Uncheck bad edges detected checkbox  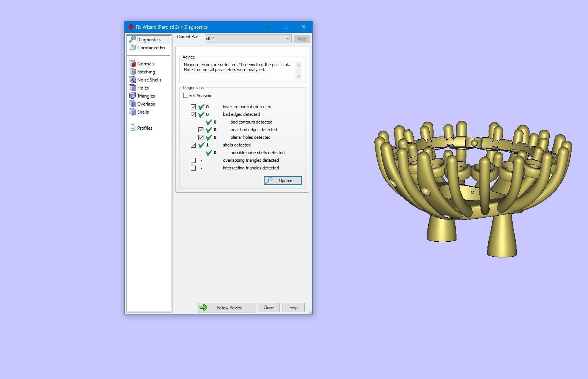point(193,115)
